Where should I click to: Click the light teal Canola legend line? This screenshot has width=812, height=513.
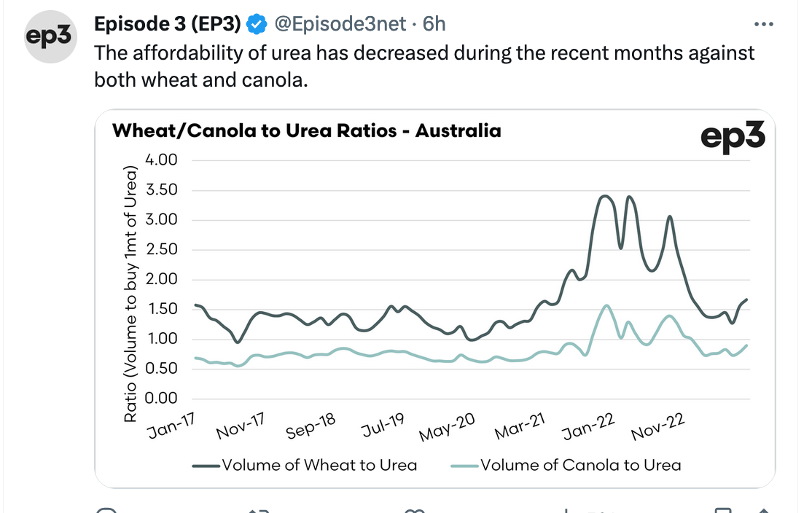[x=464, y=466]
